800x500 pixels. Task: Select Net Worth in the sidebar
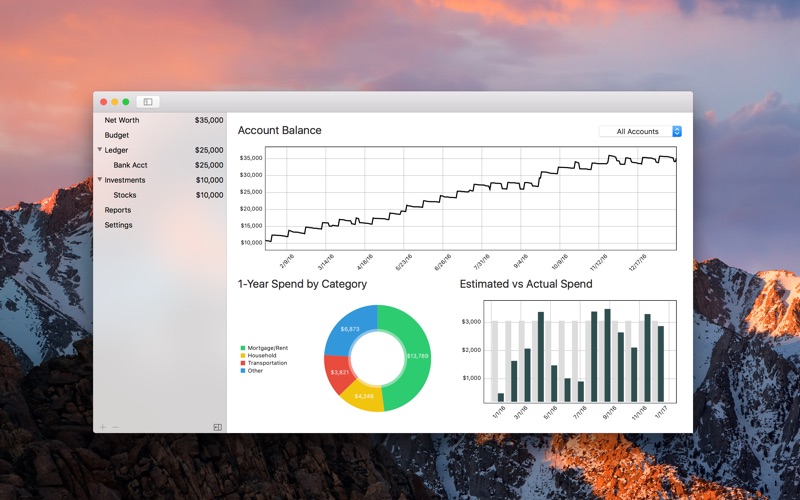[x=160, y=120]
